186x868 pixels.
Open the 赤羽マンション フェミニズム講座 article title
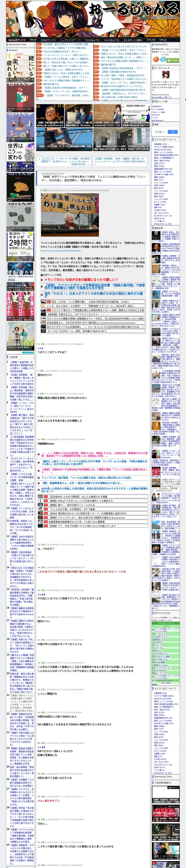(93, 178)
